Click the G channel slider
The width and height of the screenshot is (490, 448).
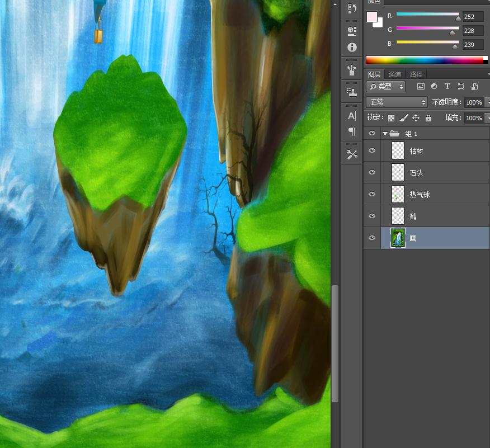click(428, 29)
